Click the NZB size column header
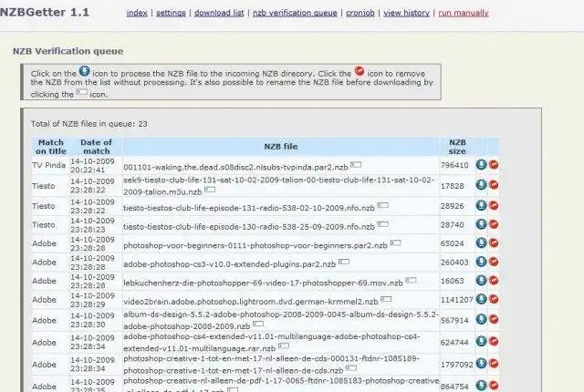Screen dimensions: 584x392 pyautogui.click(x=457, y=147)
